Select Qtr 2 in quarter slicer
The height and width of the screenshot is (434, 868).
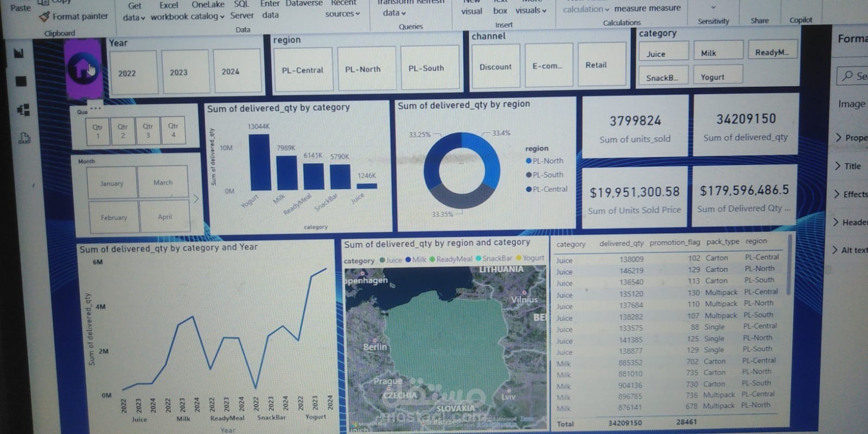123,131
